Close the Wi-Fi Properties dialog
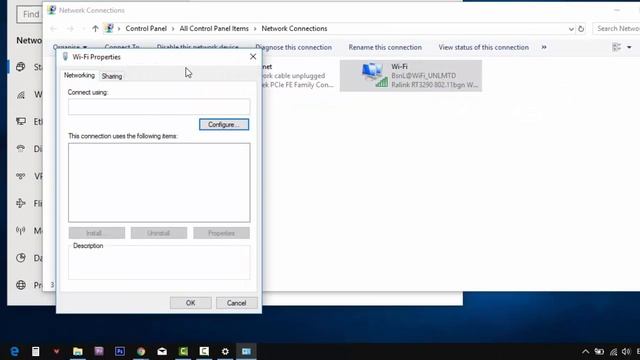 pyautogui.click(x=253, y=57)
